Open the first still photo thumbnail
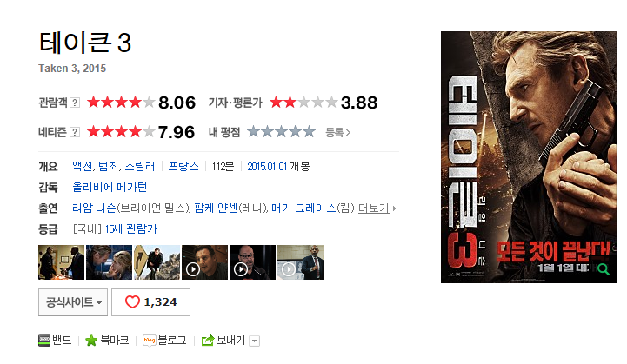Screen dimensions: 627x364 (x=61, y=262)
